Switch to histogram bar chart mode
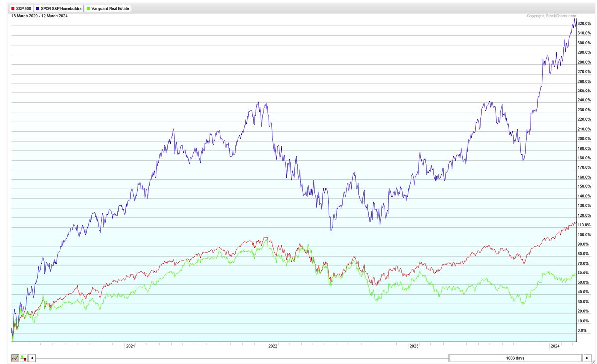The width and height of the screenshot is (597, 364). coord(23,358)
